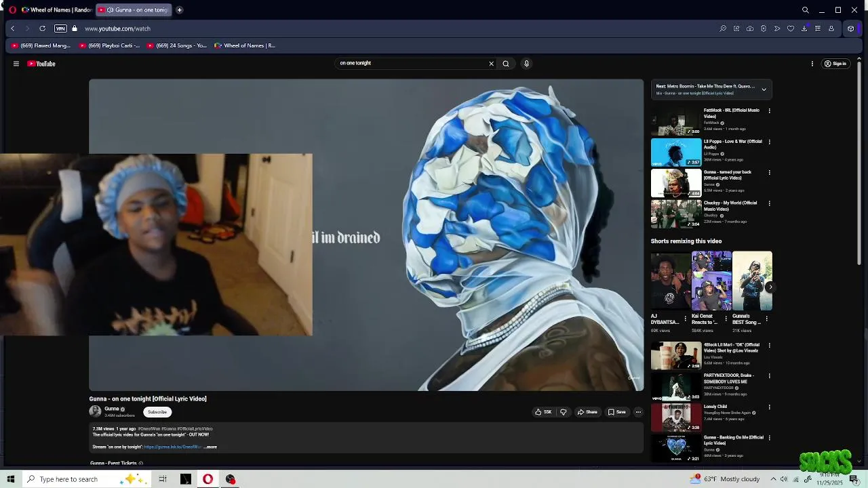
Task: Open options for Gunna - Banking On Me
Action: 769,438
